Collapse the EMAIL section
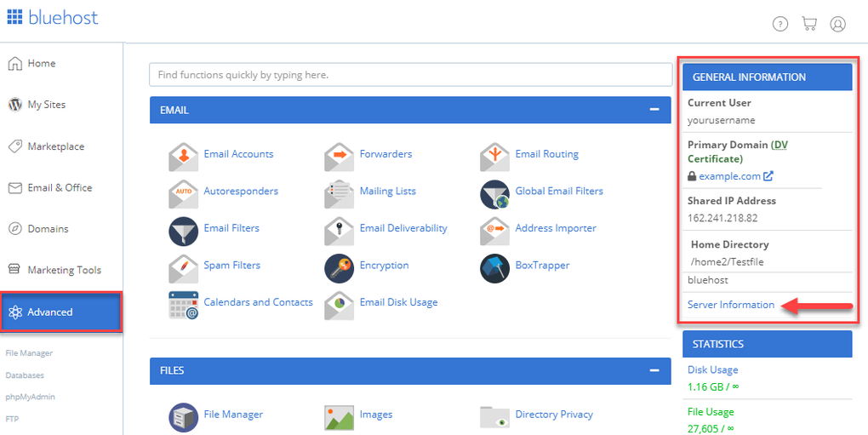Image resolution: width=868 pixels, height=435 pixels. pos(654,110)
